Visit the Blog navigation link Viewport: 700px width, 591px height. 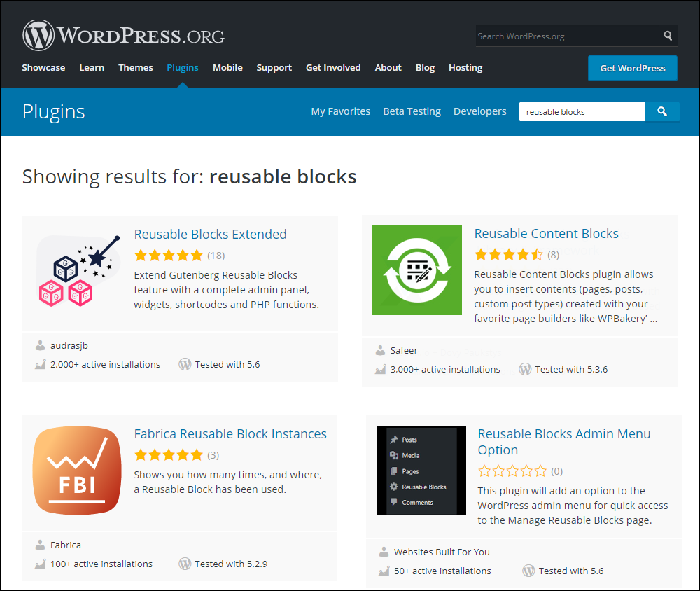pyautogui.click(x=426, y=67)
